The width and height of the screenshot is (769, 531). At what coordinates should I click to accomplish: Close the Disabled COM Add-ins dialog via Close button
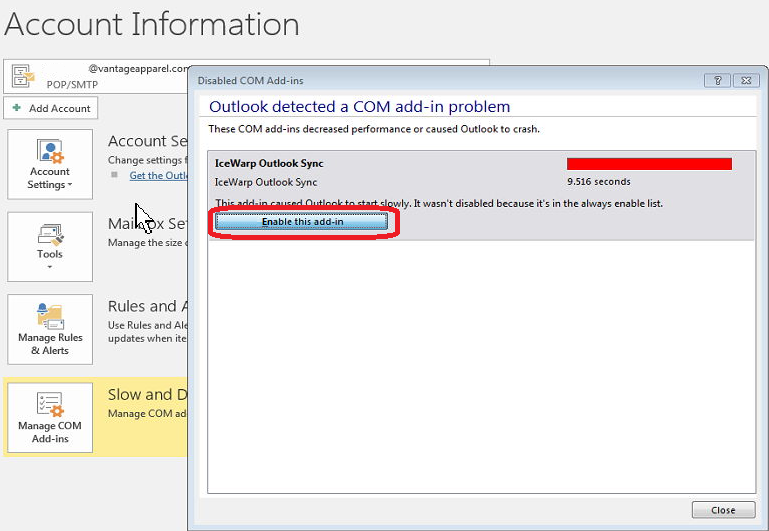(x=723, y=510)
